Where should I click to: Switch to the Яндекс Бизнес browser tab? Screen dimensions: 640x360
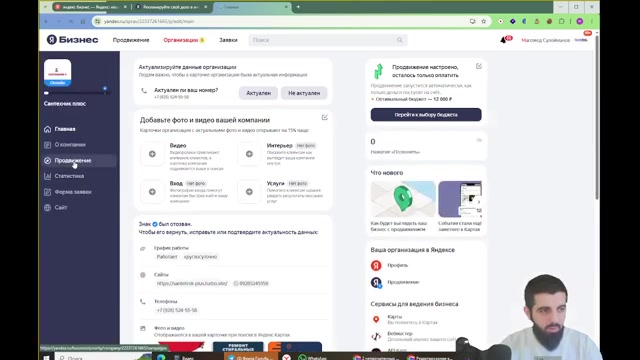tap(91, 7)
